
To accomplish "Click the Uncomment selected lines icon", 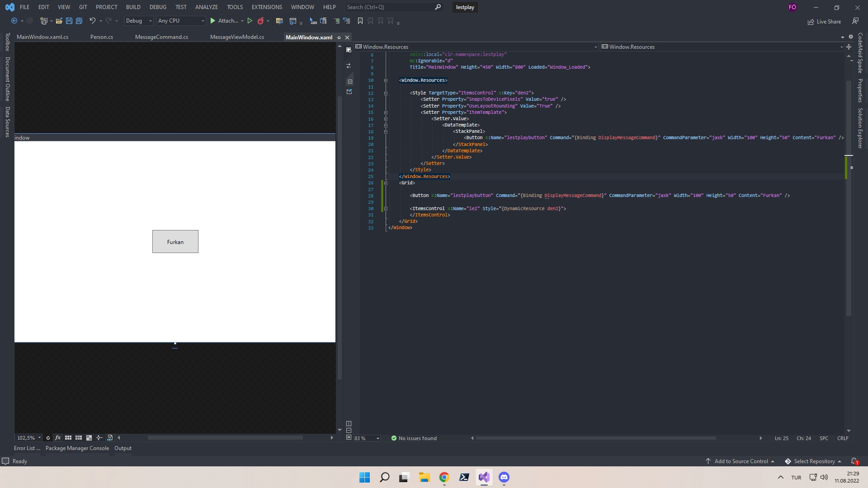I will pyautogui.click(x=347, y=21).
